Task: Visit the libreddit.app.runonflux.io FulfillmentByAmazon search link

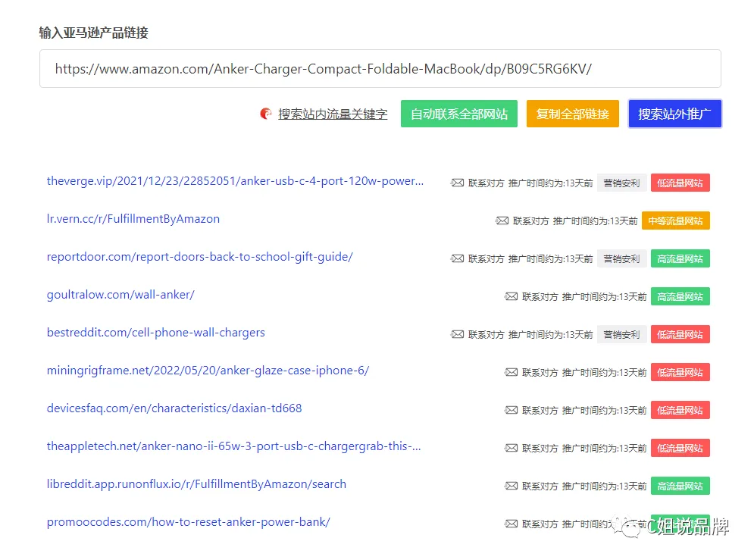Action: coord(196,484)
